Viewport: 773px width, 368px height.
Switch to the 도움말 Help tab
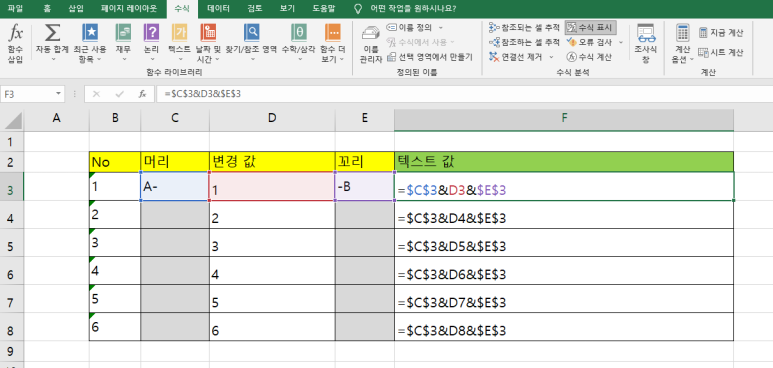pyautogui.click(x=324, y=8)
